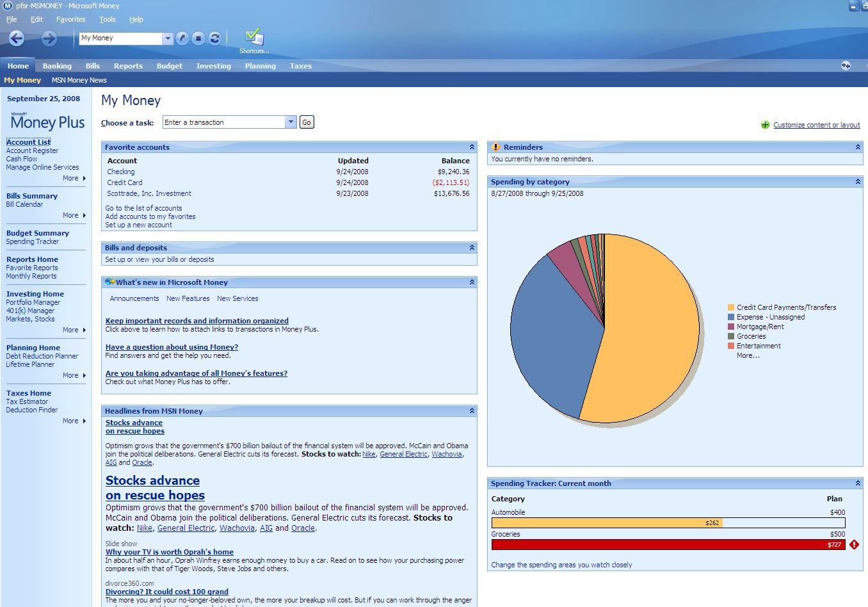Open the Shortcuts toolbar icon

[254, 40]
